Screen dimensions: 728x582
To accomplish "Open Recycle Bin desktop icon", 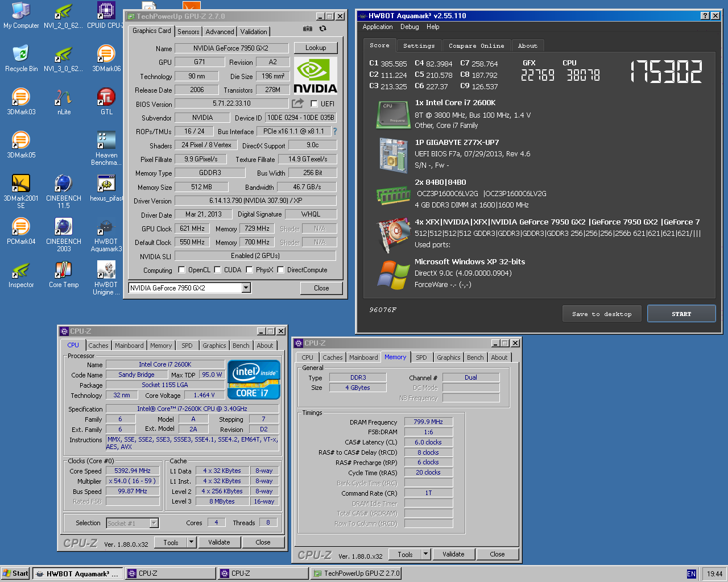I will pos(21,59).
